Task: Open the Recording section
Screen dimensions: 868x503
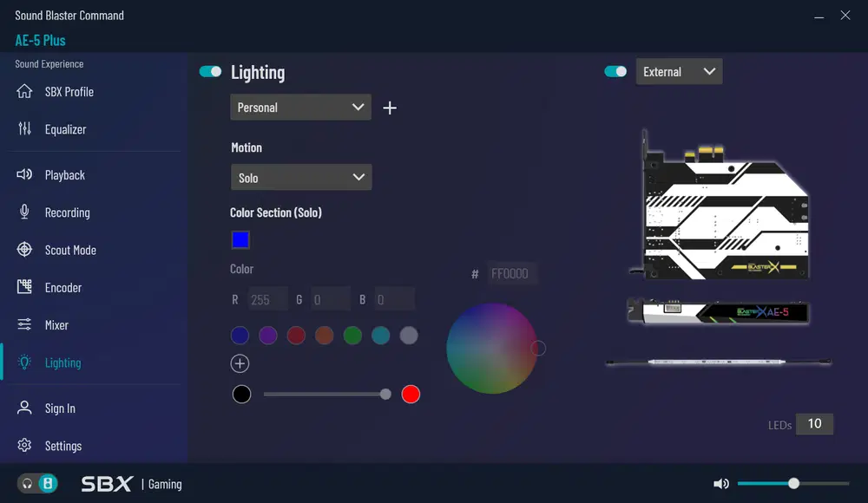Action: tap(67, 212)
